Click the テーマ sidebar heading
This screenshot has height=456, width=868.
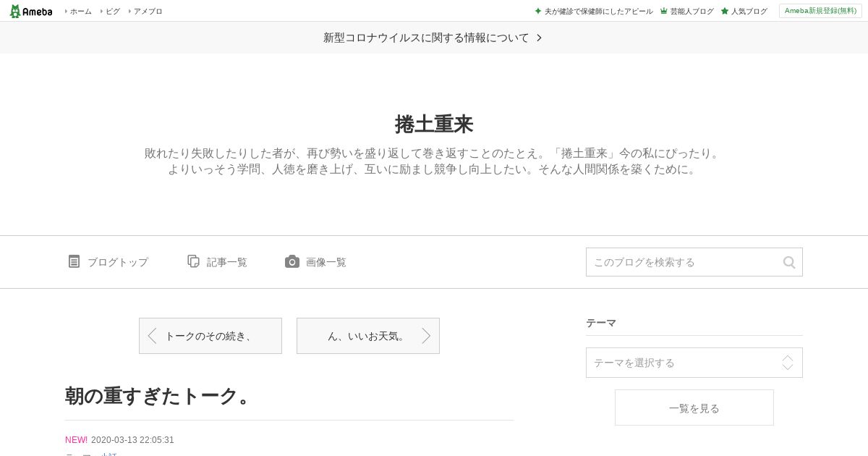point(601,323)
